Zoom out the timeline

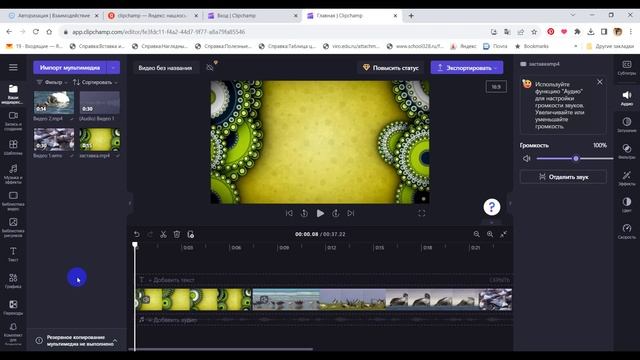(476, 234)
